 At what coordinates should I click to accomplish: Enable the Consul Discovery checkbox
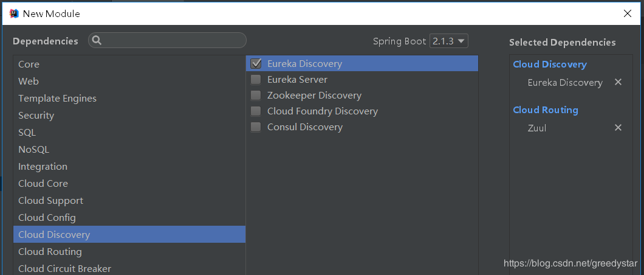click(x=256, y=127)
